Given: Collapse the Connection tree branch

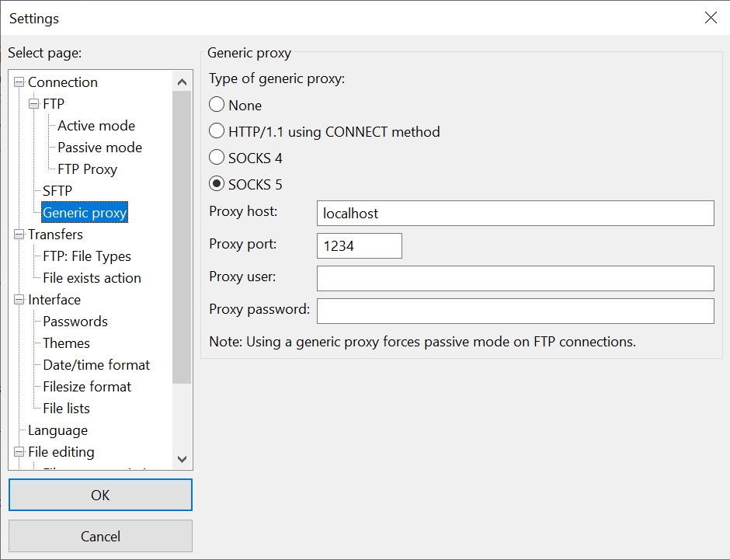Looking at the screenshot, I should [18, 82].
